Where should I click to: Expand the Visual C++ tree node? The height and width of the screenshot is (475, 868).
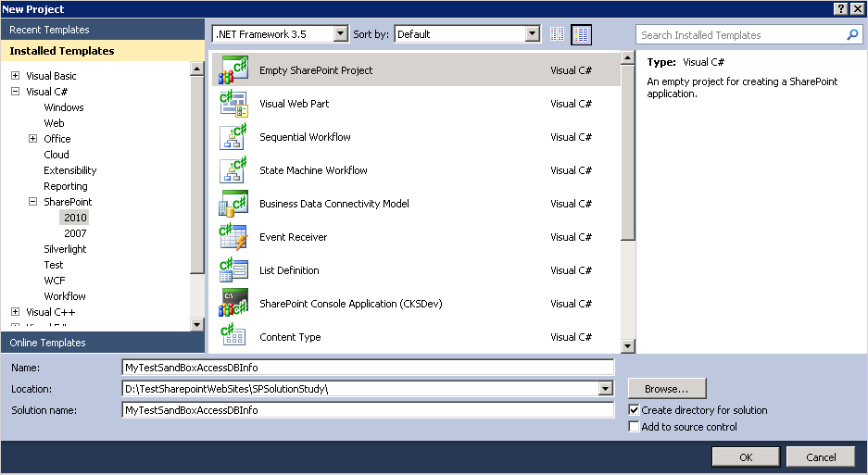16,312
